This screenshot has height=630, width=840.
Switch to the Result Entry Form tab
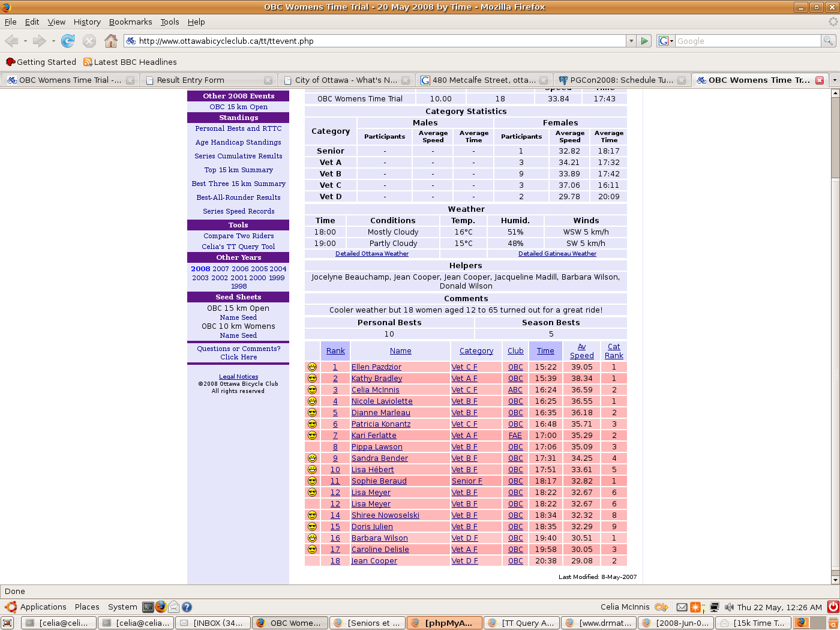point(190,80)
